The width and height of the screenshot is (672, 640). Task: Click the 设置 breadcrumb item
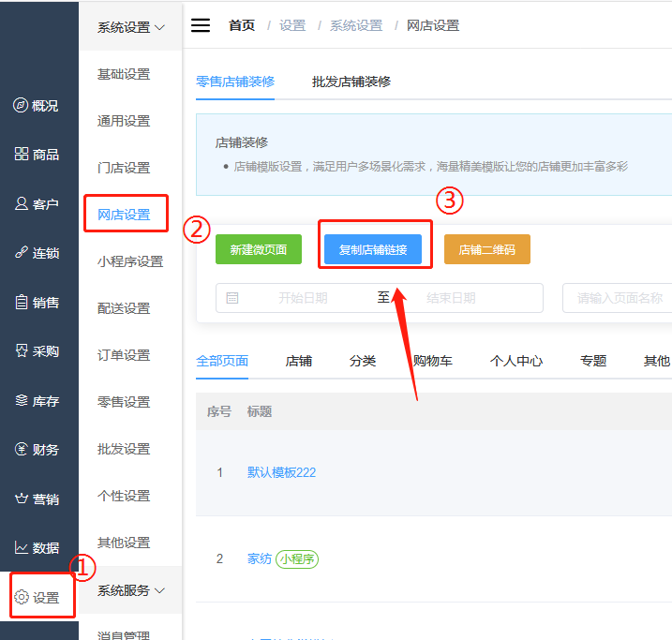click(292, 25)
